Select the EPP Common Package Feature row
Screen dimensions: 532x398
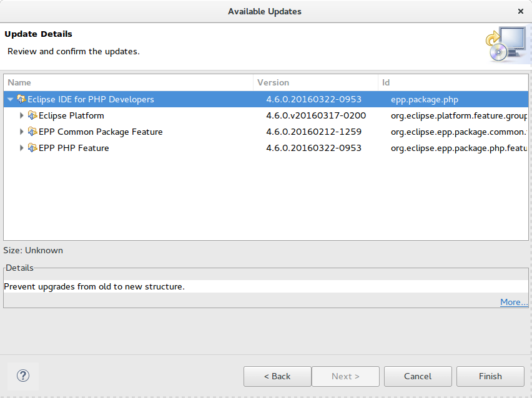[266, 132]
